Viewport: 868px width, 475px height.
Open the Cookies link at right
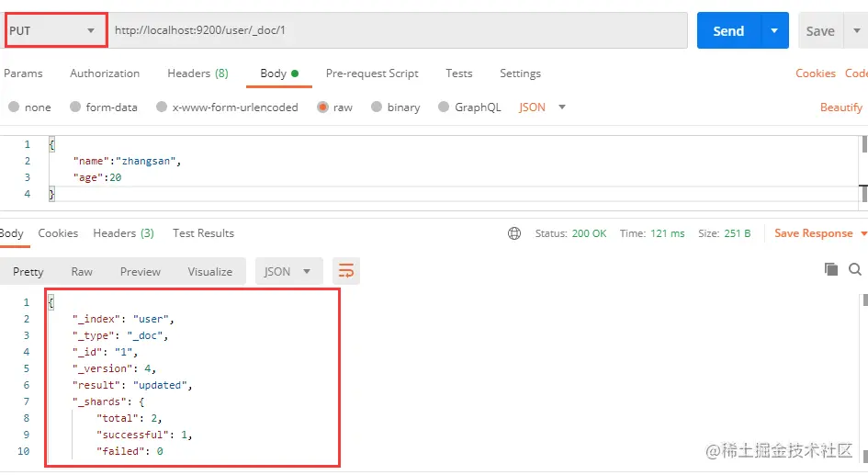(x=816, y=74)
